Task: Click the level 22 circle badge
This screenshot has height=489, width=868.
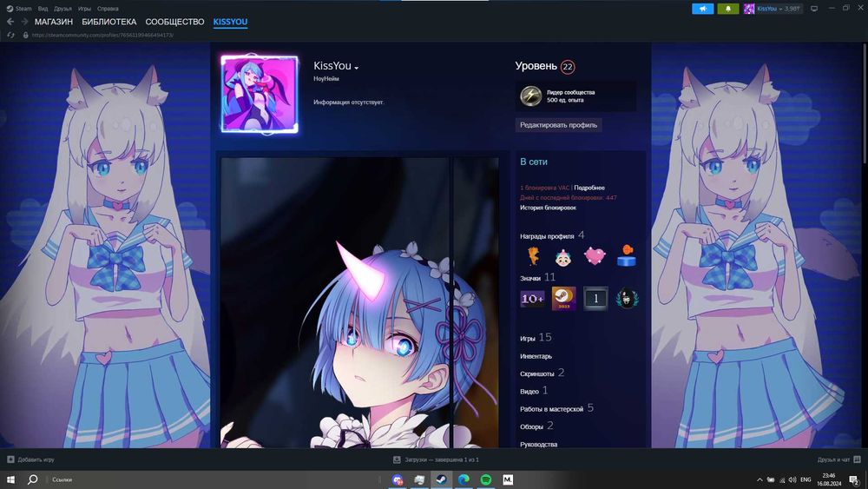Action: 568,67
